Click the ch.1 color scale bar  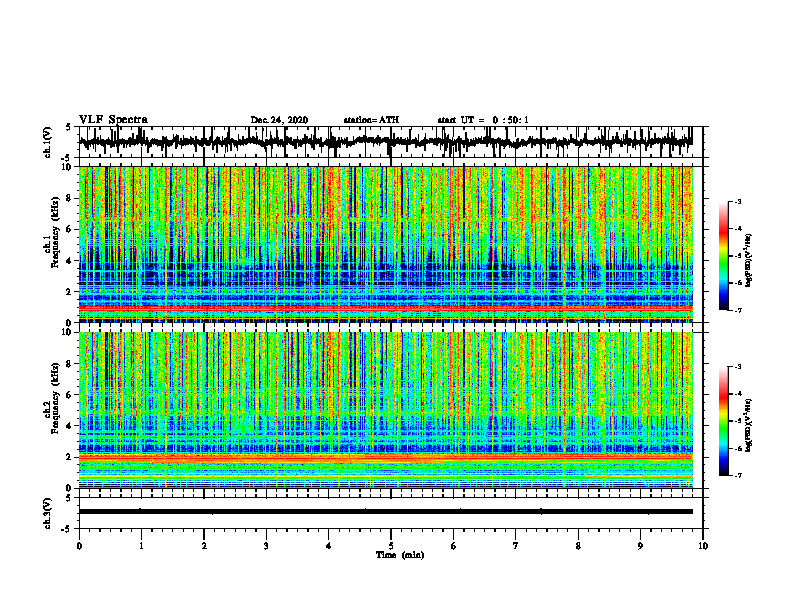[724, 256]
